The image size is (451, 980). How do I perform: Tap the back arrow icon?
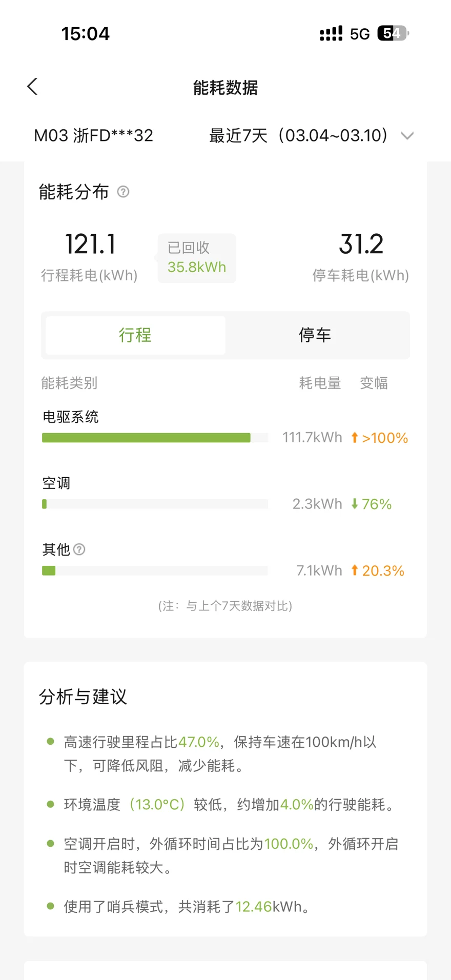(32, 87)
